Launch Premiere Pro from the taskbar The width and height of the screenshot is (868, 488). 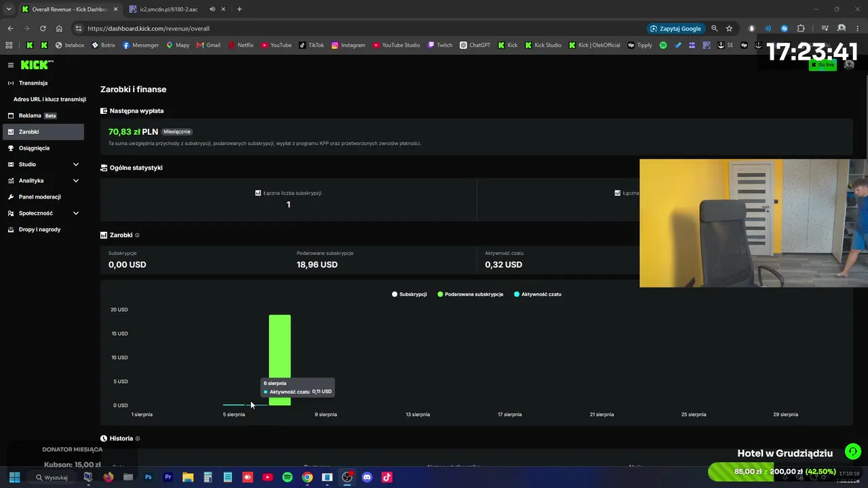point(167,477)
